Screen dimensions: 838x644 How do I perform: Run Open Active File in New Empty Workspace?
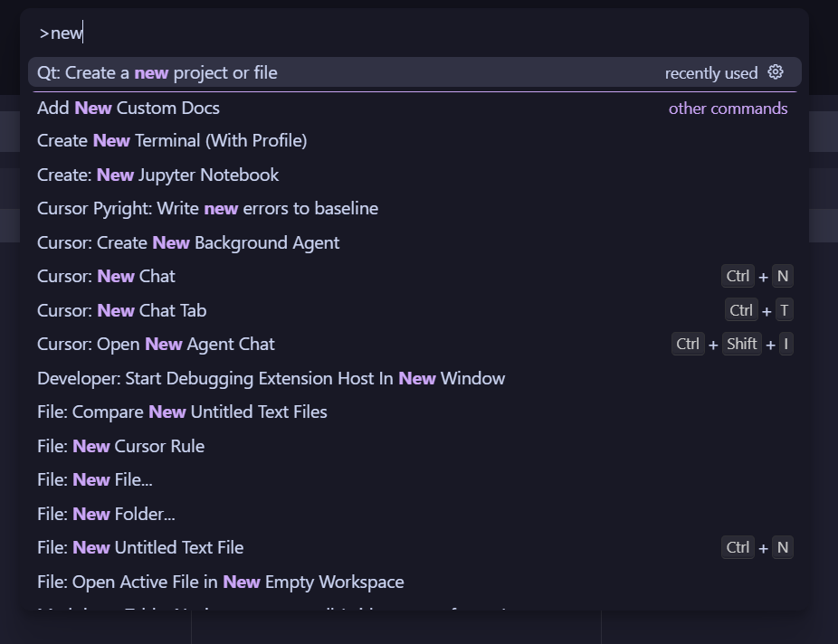[220, 582]
